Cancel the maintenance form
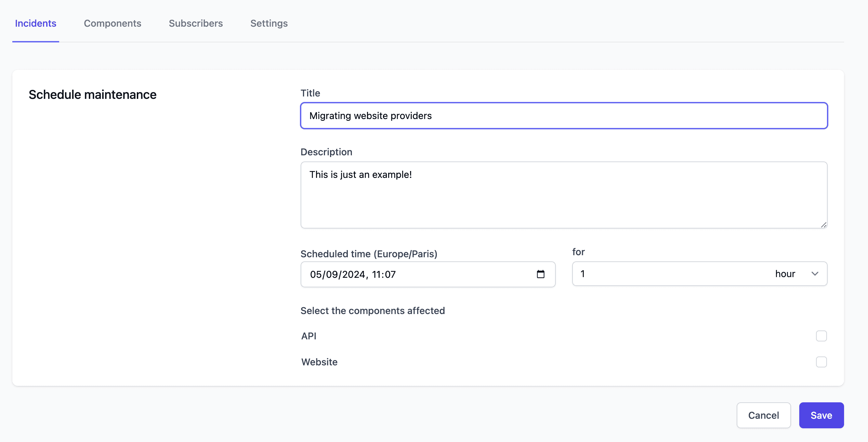This screenshot has width=868, height=442. (763, 415)
